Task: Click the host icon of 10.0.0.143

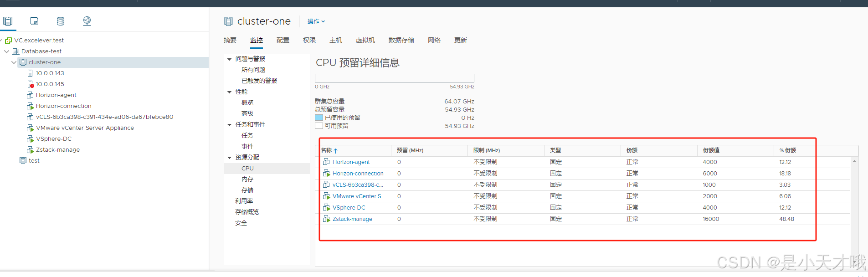Action: click(x=30, y=73)
